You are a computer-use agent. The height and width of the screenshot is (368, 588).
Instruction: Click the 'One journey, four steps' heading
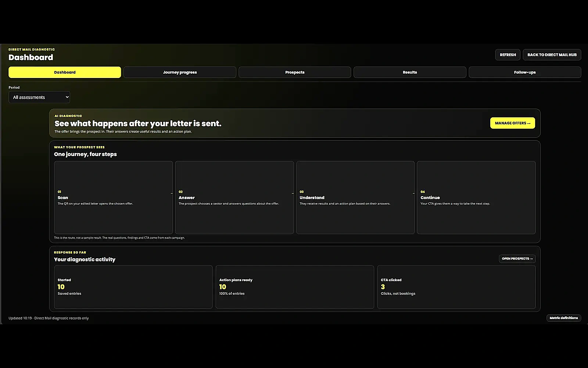tap(85, 154)
